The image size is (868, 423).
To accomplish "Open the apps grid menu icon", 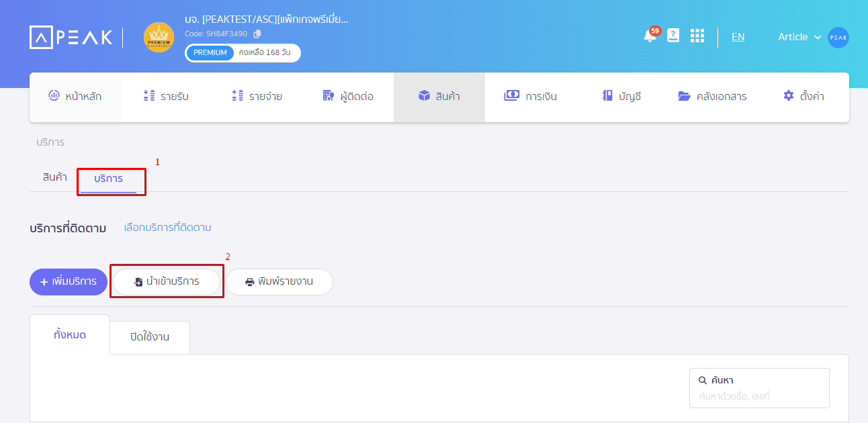I will (697, 36).
